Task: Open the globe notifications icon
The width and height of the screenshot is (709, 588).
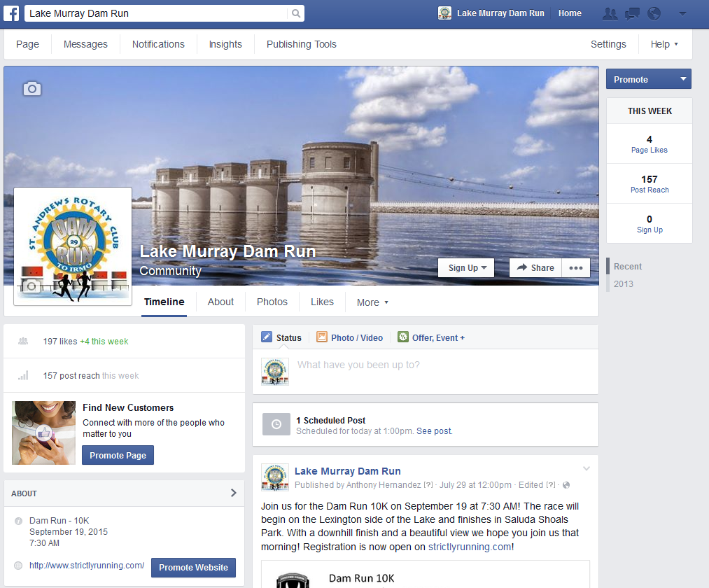Action: click(x=654, y=14)
